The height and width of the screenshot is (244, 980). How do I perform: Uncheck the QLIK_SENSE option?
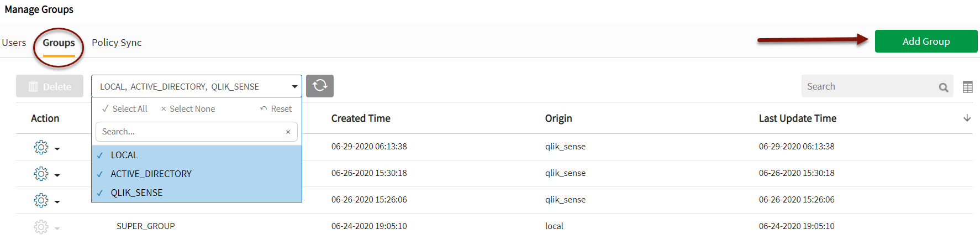point(136,193)
